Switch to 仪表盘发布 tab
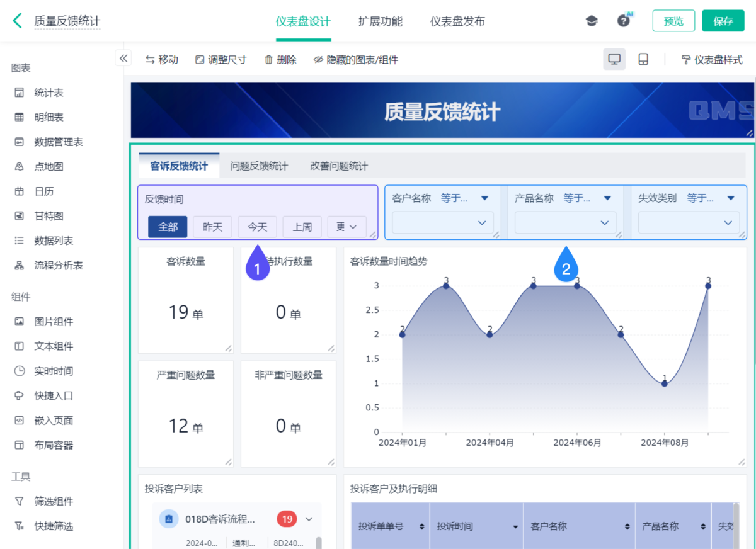This screenshot has width=756, height=549. 457,21
